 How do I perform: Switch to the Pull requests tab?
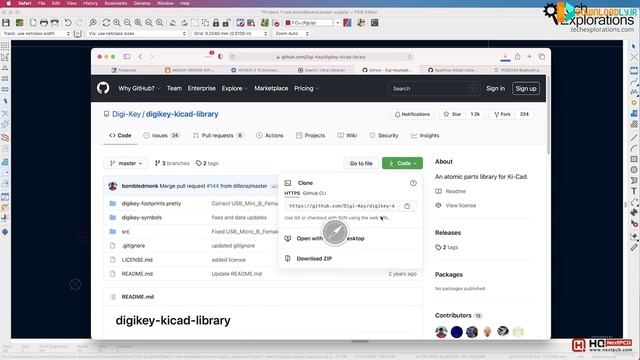(218, 136)
